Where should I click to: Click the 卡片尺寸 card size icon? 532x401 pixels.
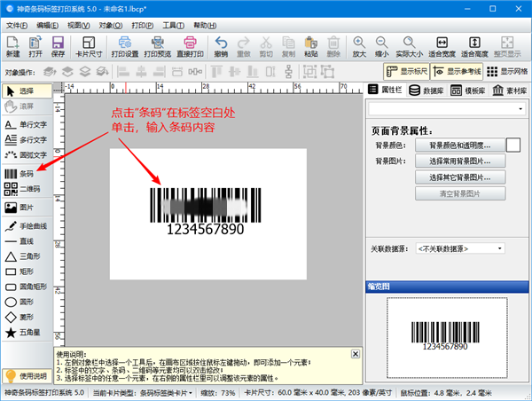coord(88,47)
